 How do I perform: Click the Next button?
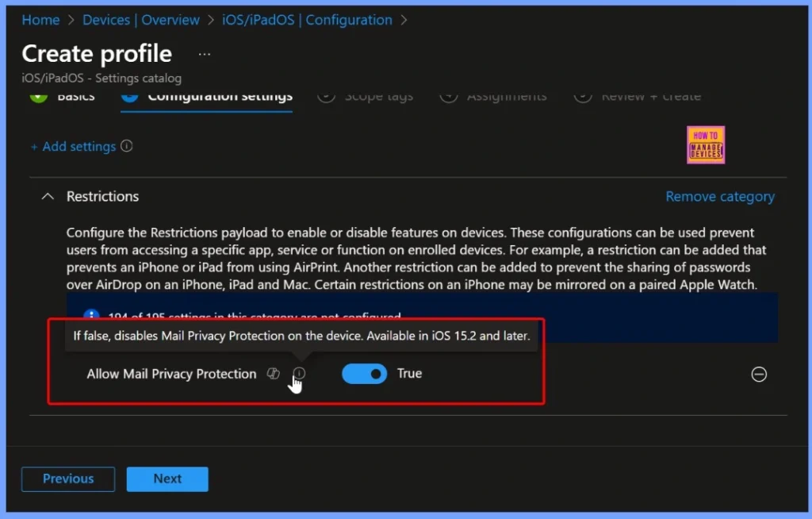(x=167, y=479)
